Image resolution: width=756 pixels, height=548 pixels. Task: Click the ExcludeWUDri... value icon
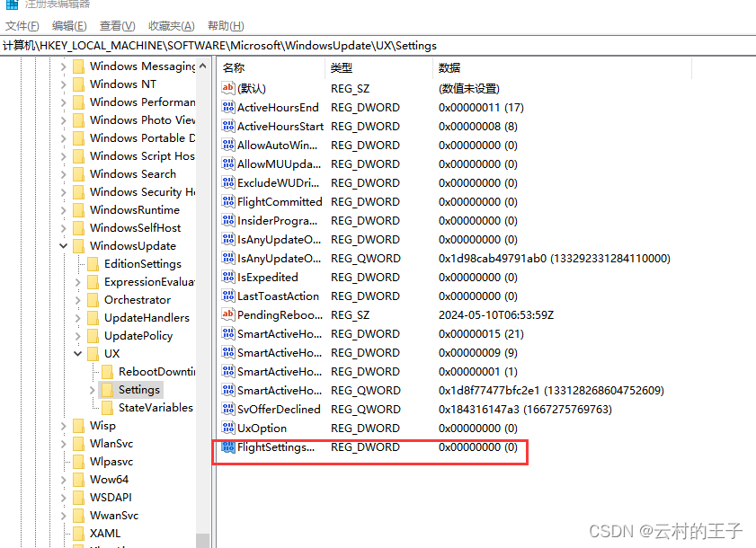228,182
